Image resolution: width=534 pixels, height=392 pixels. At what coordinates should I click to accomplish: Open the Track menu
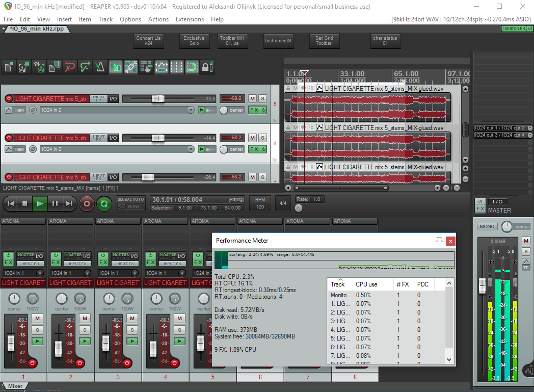[105, 19]
